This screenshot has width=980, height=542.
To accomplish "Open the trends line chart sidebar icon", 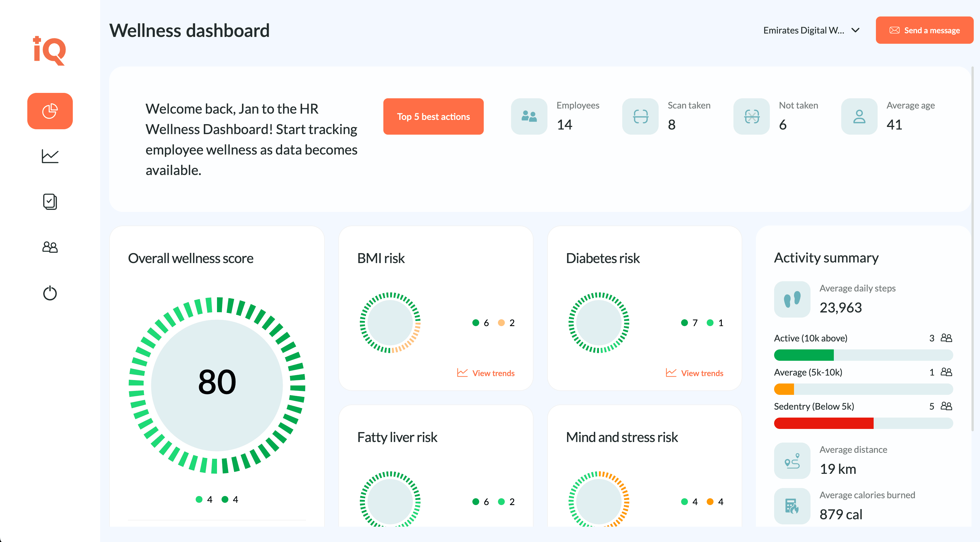I will 50,156.
